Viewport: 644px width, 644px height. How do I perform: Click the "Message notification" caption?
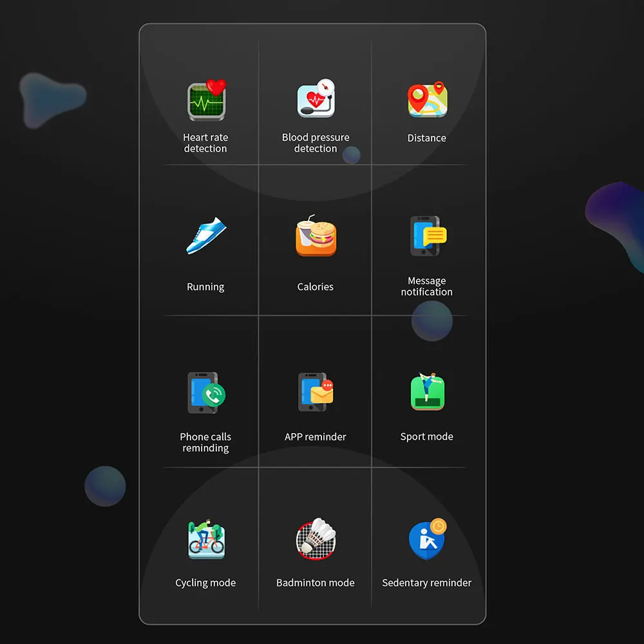click(x=427, y=287)
